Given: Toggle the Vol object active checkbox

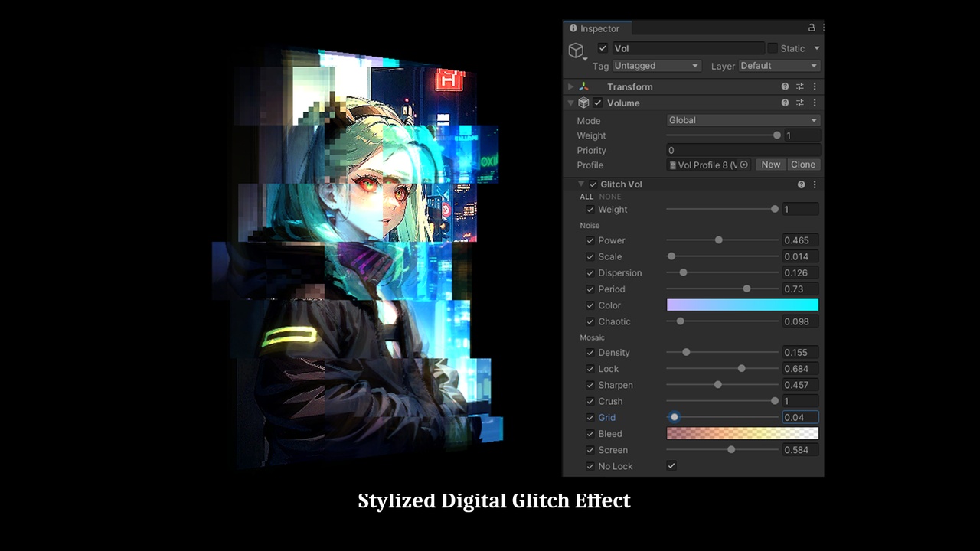Looking at the screenshot, I should tap(603, 48).
